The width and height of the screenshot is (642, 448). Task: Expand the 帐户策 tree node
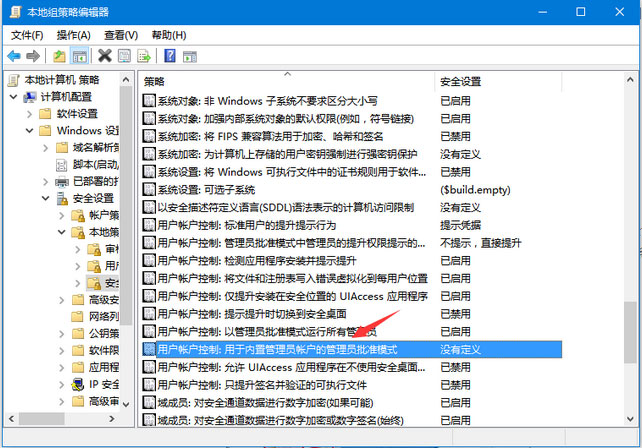(62, 215)
